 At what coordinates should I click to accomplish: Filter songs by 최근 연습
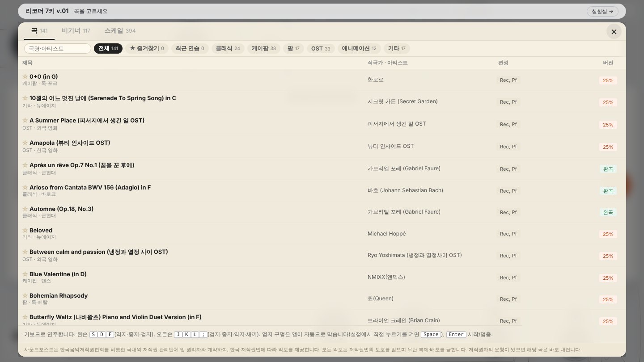tap(190, 48)
